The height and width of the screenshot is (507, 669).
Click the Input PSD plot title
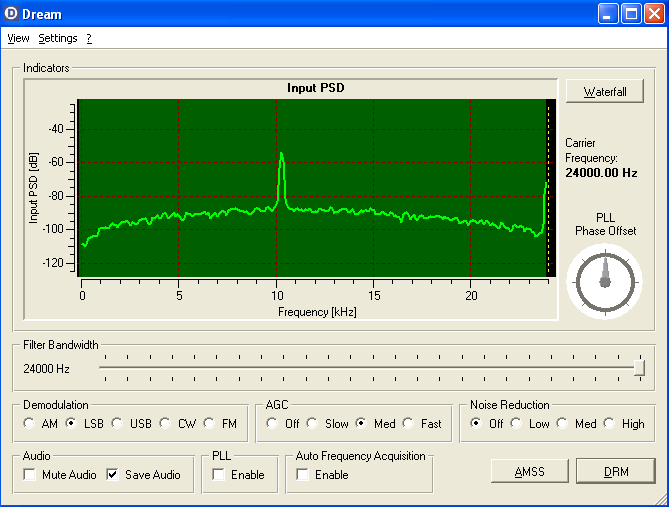click(x=316, y=88)
